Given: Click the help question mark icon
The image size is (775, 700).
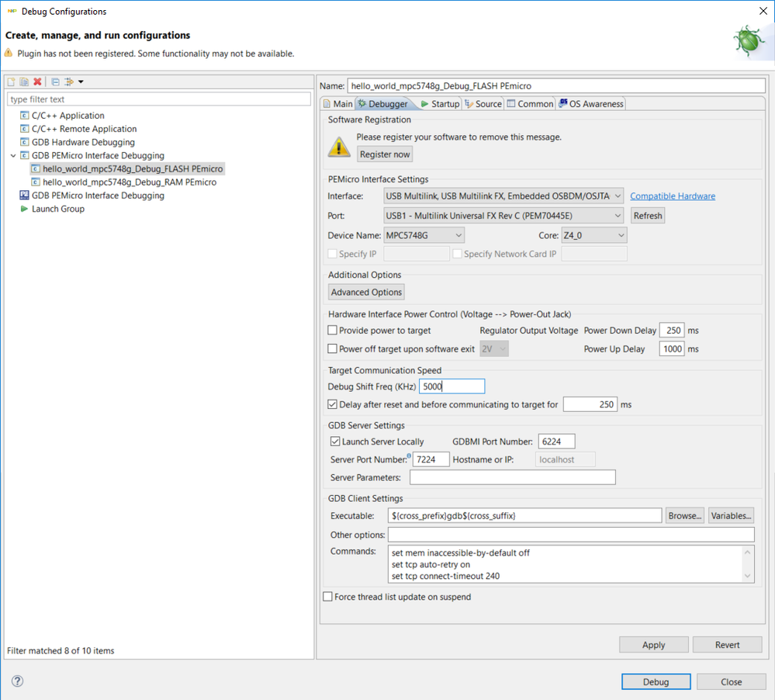Looking at the screenshot, I should point(17,681).
